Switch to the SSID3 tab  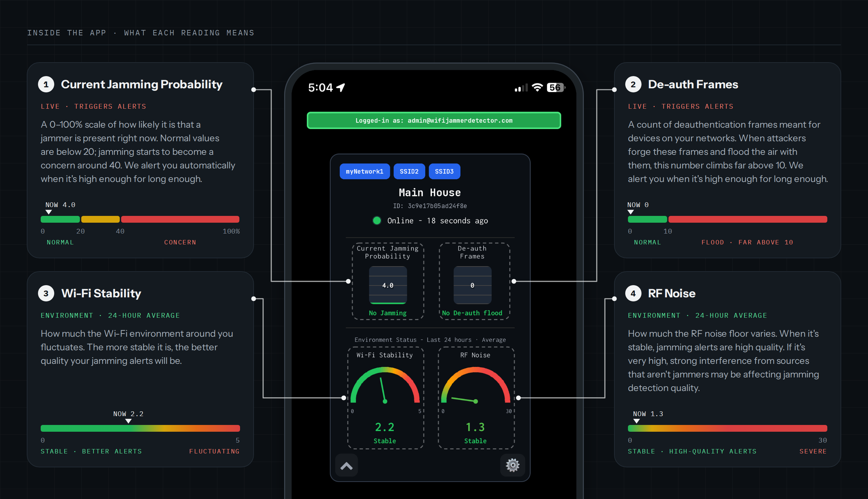tap(444, 171)
